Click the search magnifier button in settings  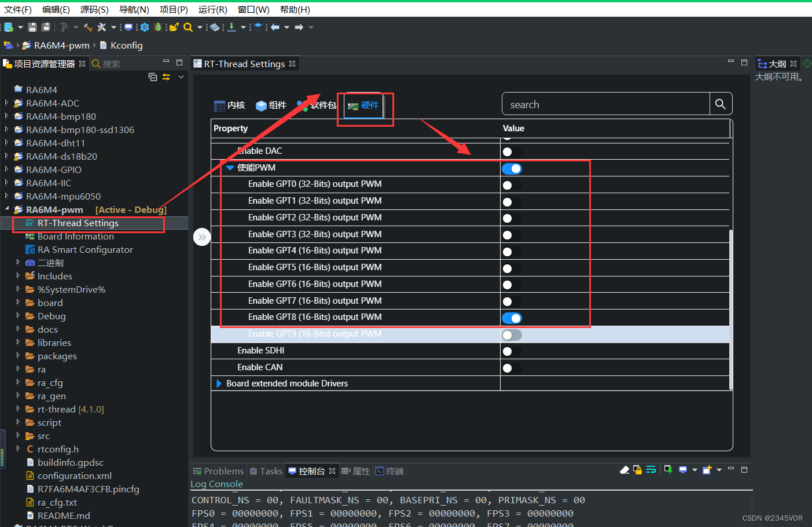[x=721, y=104]
